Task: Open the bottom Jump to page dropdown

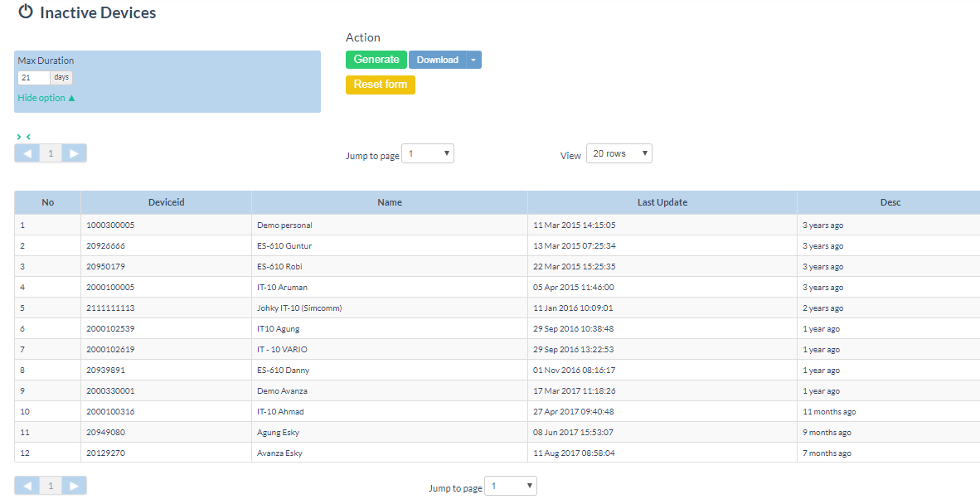Action: coord(511,486)
